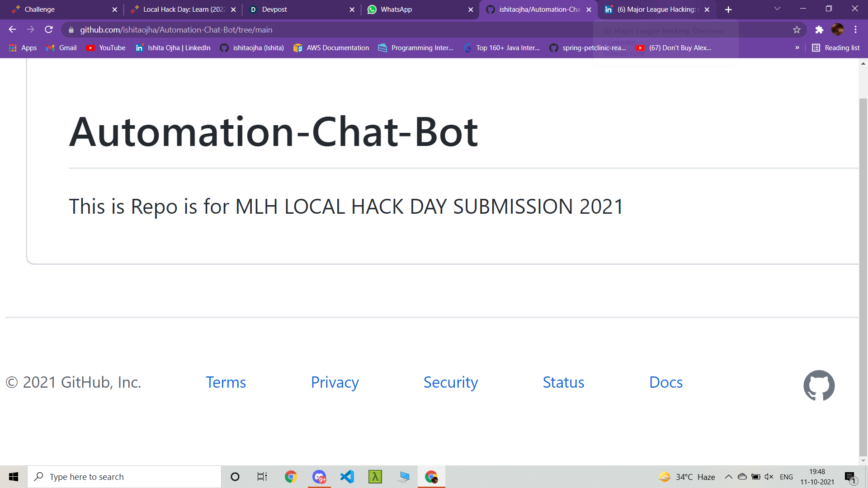Show hidden system tray icons
Viewport: 868px width, 488px height.
728,477
